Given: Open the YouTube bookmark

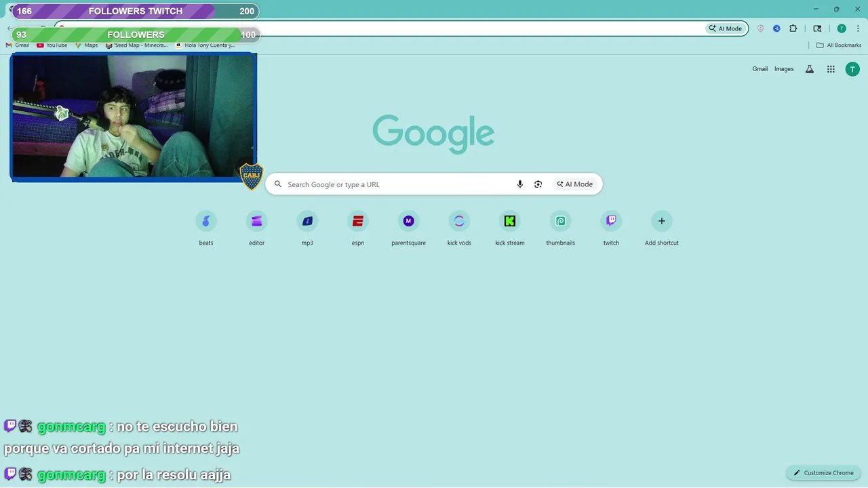Looking at the screenshot, I should click(52, 45).
